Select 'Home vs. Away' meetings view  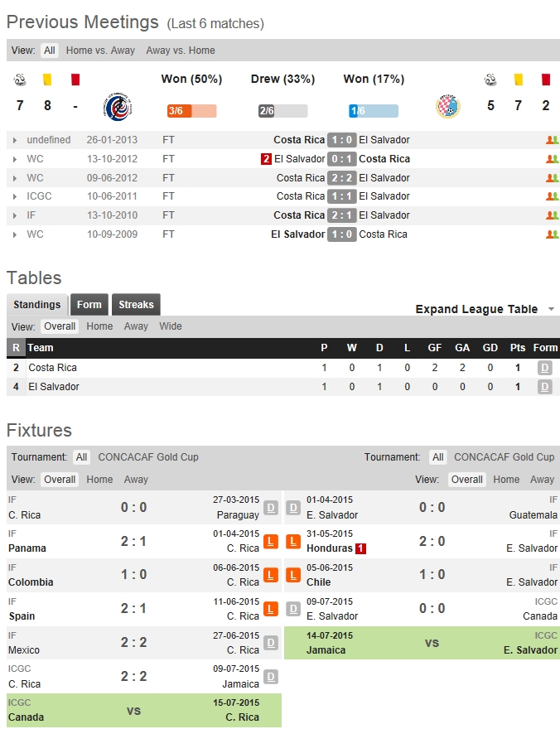tap(100, 51)
